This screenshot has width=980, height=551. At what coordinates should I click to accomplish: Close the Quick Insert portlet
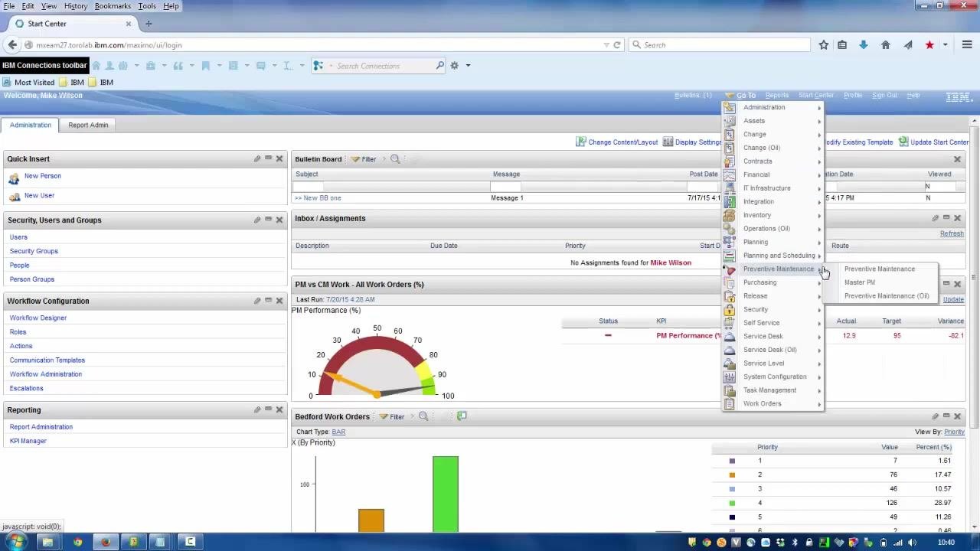pyautogui.click(x=279, y=158)
